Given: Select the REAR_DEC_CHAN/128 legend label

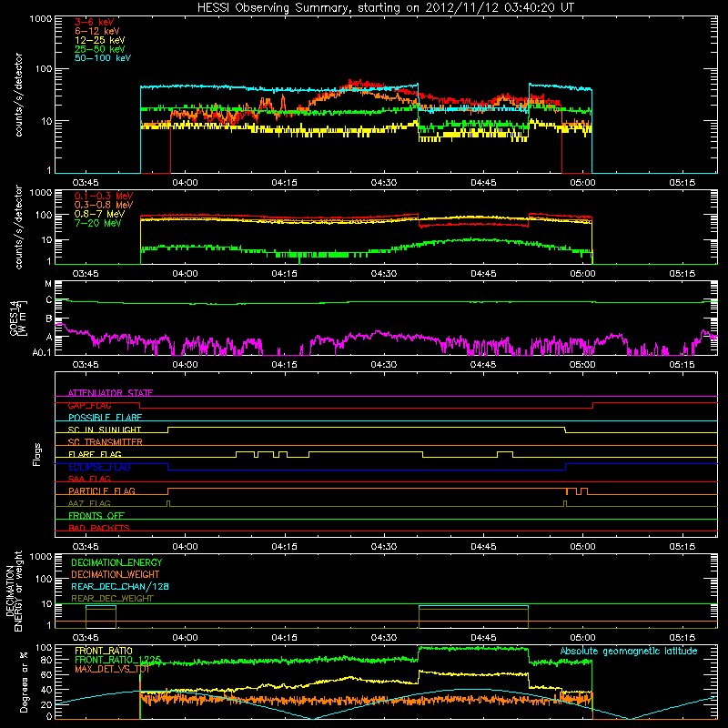Looking at the screenshot, I should click(120, 587).
